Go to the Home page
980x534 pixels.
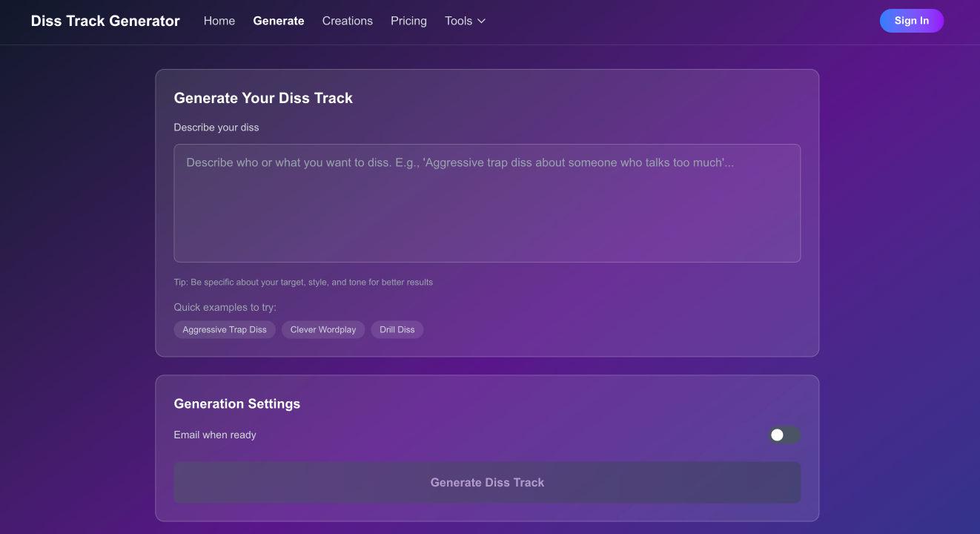click(219, 21)
